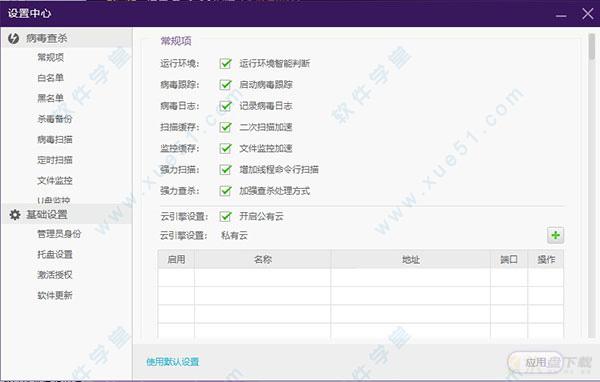Click the 端口 column header
This screenshot has height=382, width=600.
pos(509,259)
